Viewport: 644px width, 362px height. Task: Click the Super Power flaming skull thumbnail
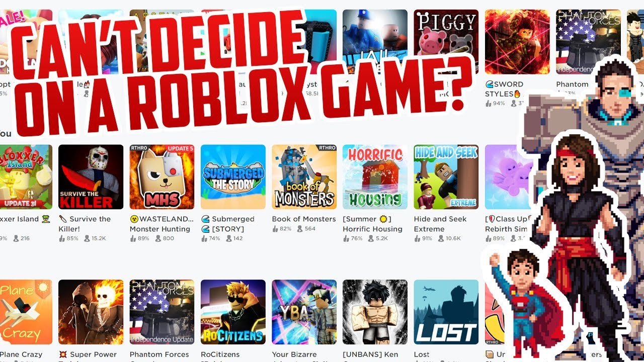(x=91, y=312)
